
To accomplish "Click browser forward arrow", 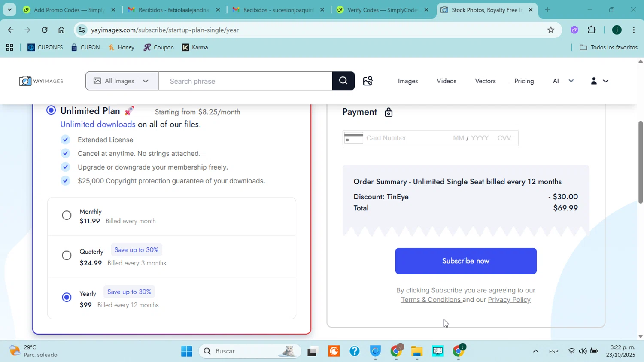I will coord(27,30).
